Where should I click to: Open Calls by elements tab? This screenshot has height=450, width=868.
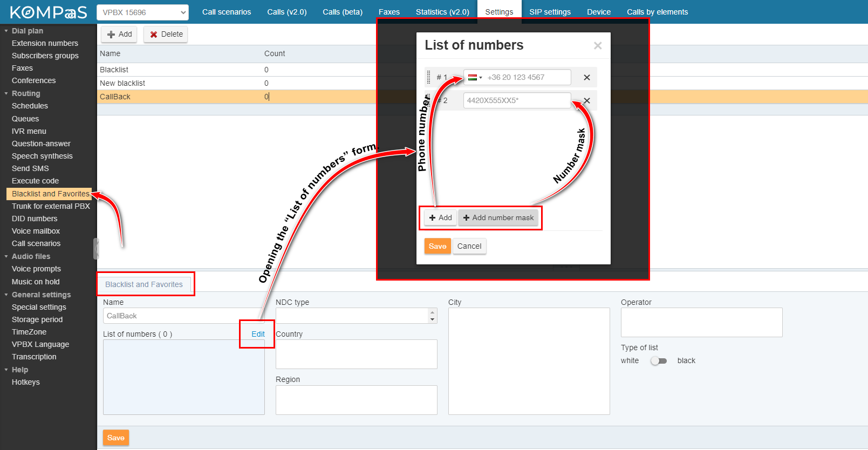pos(657,12)
